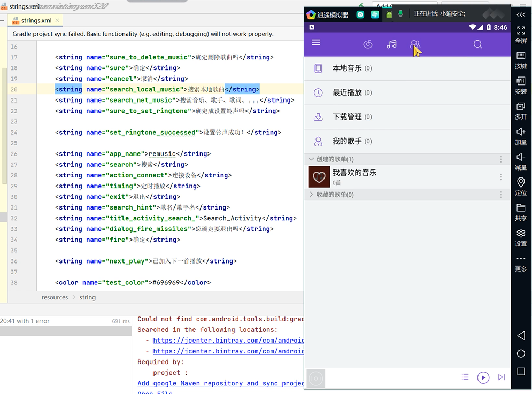Screen dimensions: 532x394
Task: Switch to the music note tab
Action: pos(391,44)
